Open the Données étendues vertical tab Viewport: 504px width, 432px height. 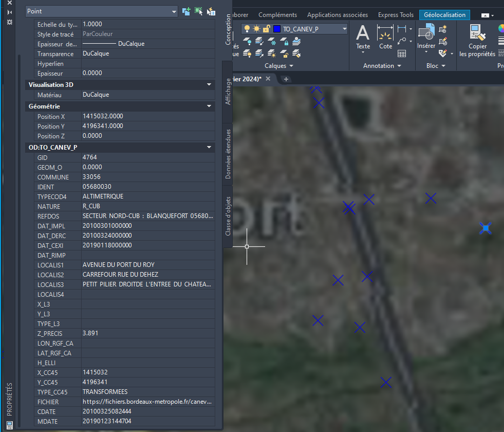click(x=228, y=154)
